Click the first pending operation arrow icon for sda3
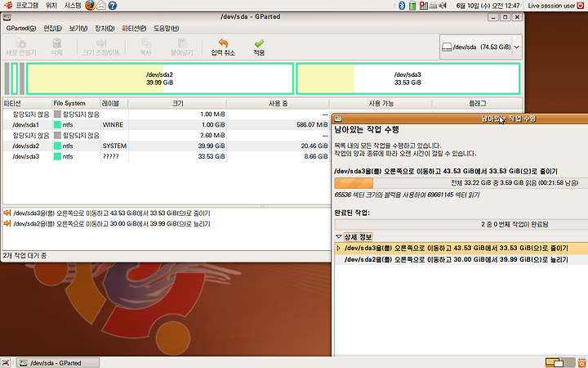This screenshot has width=588, height=368. [7, 213]
